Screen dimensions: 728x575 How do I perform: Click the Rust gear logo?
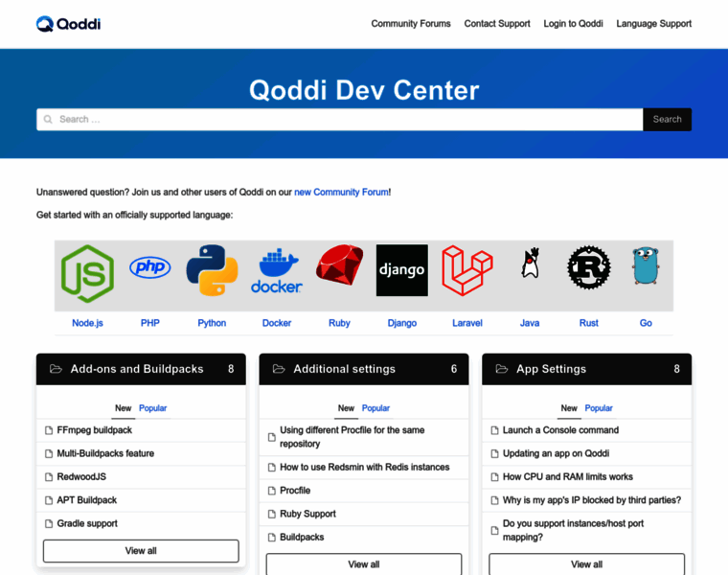[x=589, y=267]
